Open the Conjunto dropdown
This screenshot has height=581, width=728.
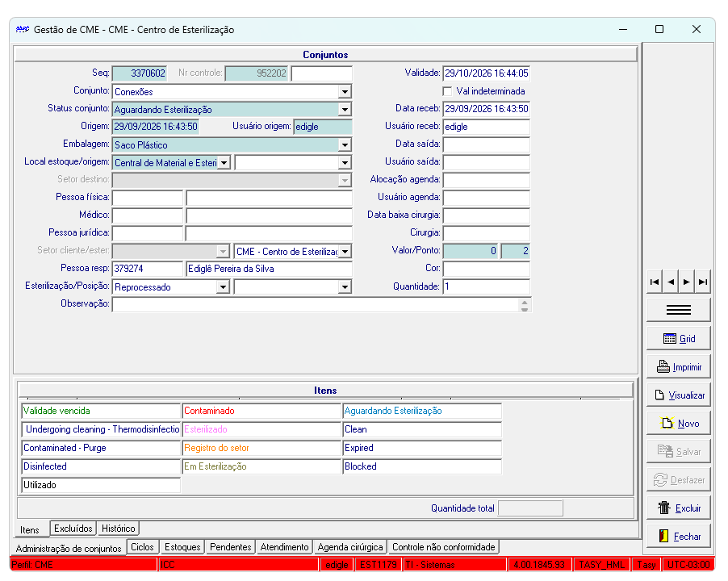pyautogui.click(x=345, y=91)
